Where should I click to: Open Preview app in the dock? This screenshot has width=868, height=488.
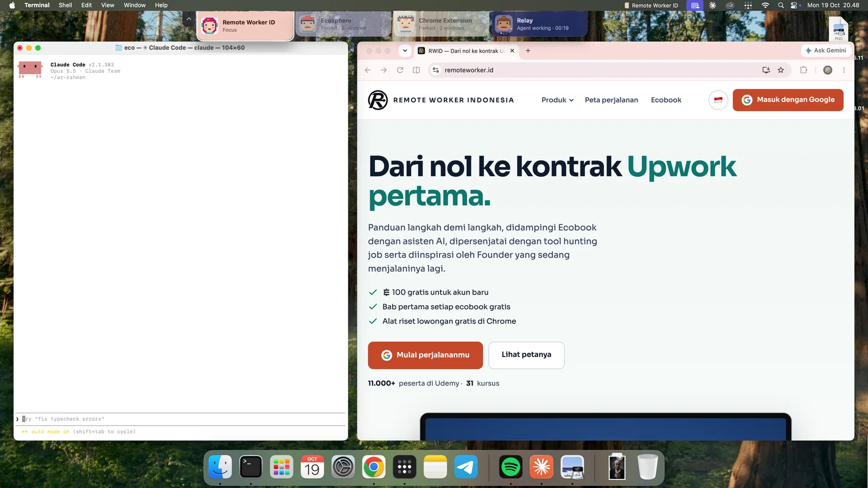tap(572, 467)
